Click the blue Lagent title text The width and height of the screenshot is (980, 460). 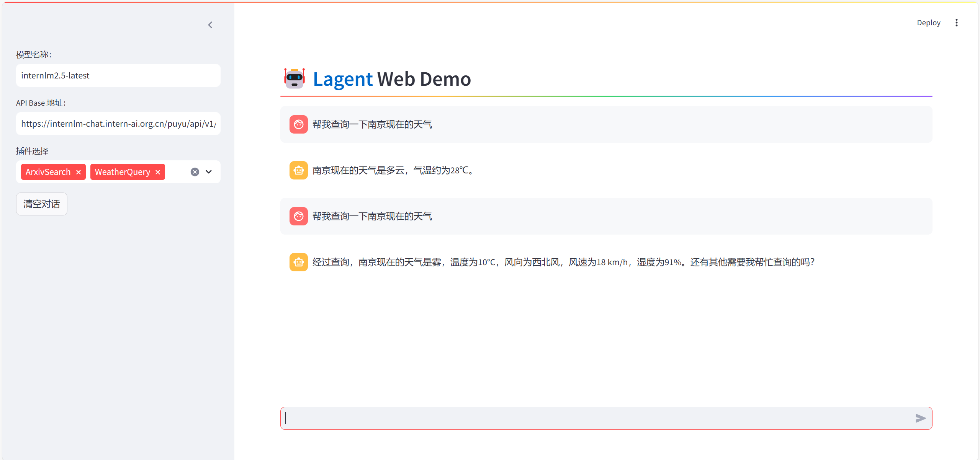[x=342, y=79]
